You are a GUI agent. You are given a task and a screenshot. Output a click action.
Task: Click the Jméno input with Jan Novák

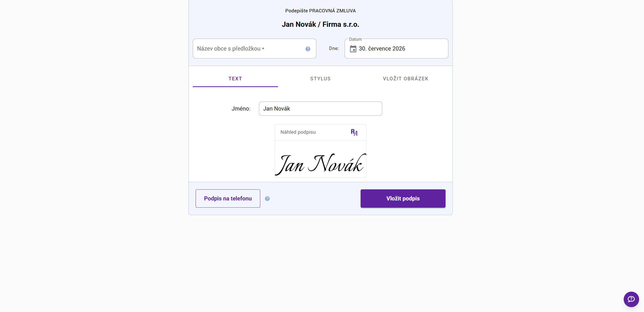(x=320, y=109)
